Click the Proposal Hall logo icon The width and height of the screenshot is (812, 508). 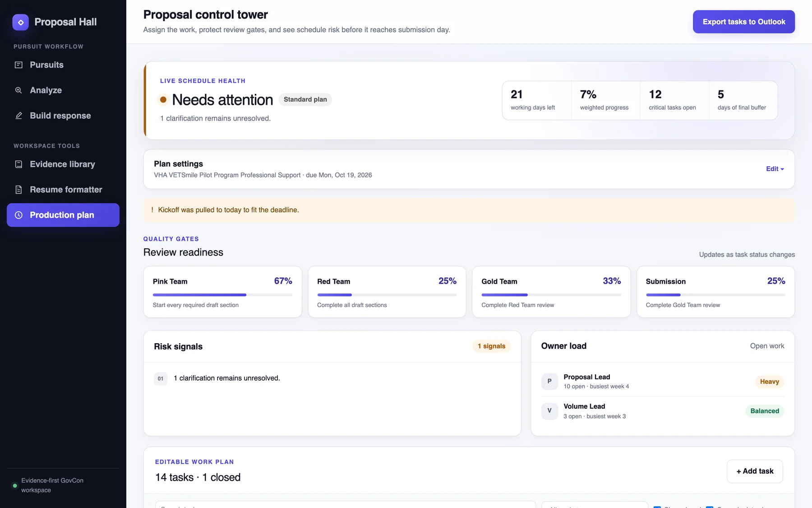tap(20, 22)
